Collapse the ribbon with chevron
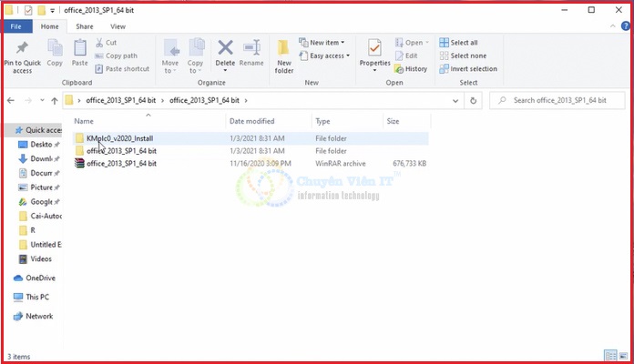The image size is (634, 364). point(613,26)
